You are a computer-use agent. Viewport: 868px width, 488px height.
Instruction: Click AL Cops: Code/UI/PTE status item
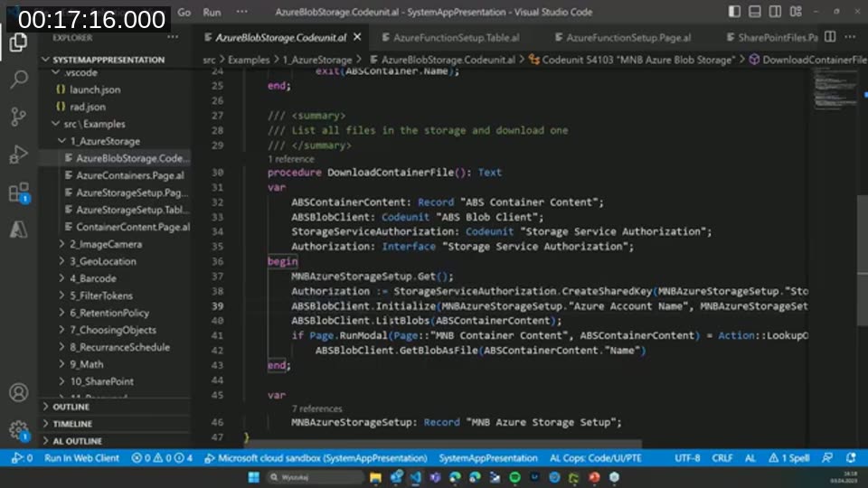(596, 458)
